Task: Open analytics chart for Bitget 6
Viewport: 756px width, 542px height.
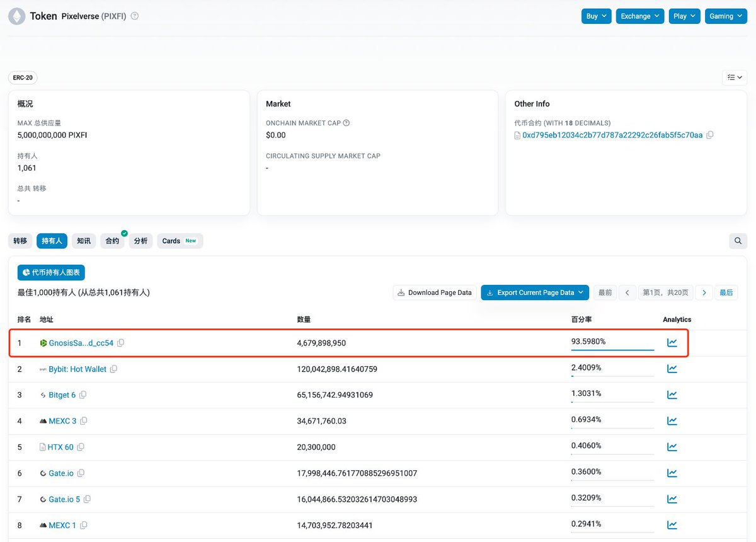Action: tap(672, 395)
